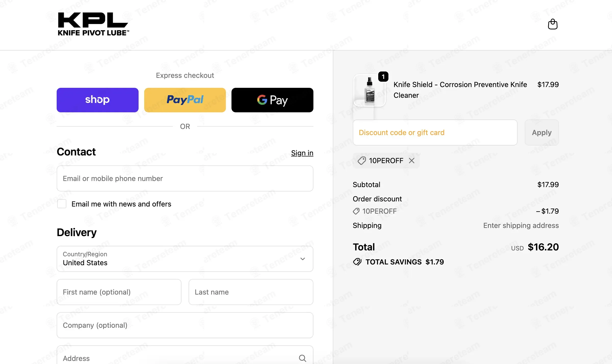Choose Shop Pay express checkout

click(97, 100)
